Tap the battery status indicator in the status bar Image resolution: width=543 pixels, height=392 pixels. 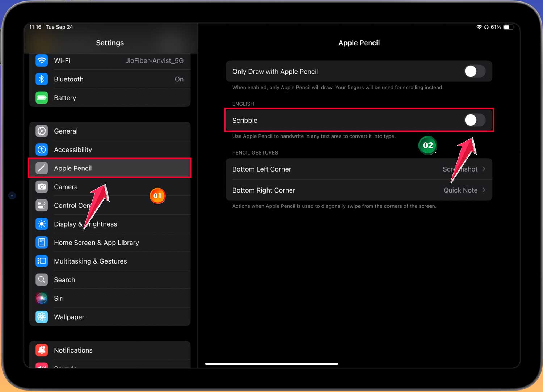pyautogui.click(x=508, y=27)
